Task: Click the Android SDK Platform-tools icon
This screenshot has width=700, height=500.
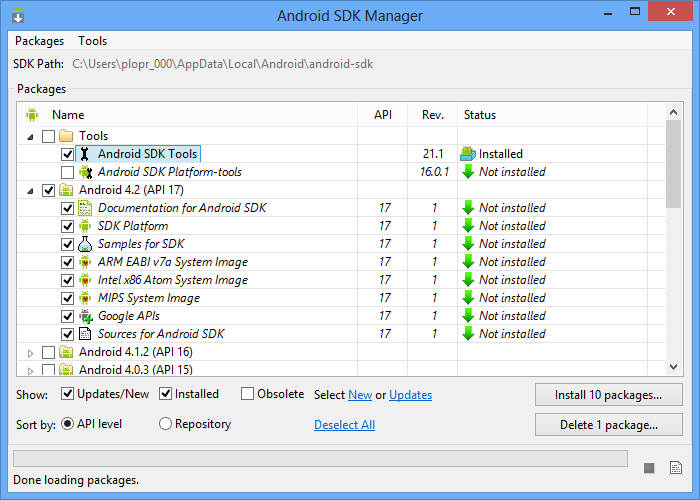Action: [85, 172]
